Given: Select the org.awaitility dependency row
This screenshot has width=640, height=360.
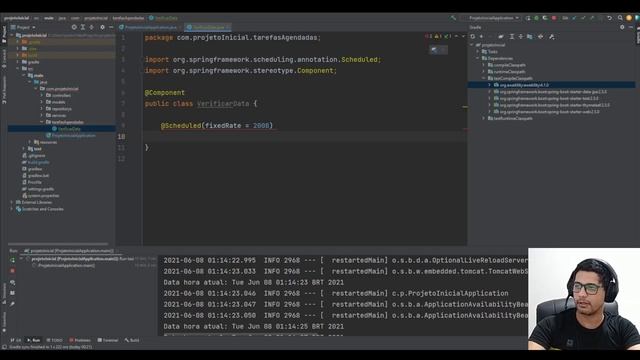Looking at the screenshot, I should click(551, 85).
